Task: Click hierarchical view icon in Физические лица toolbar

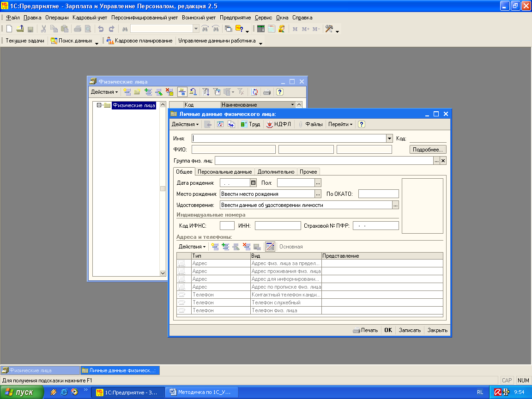Action: point(182,92)
